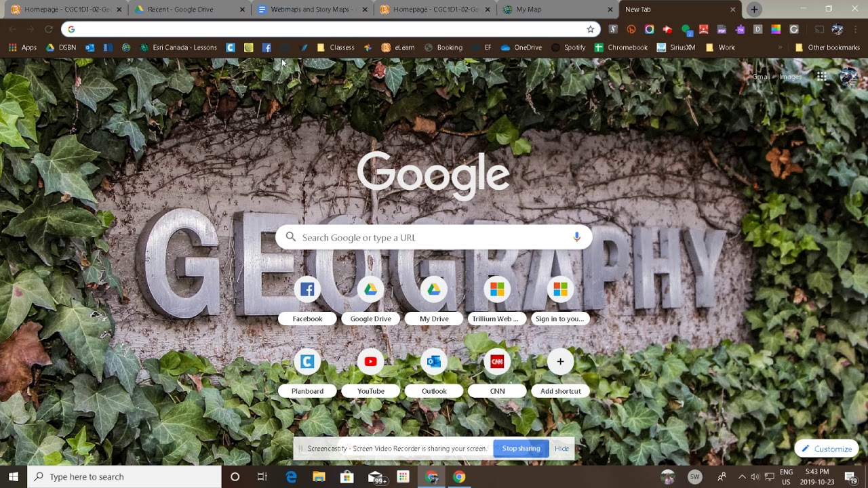Screen dimensions: 868x488
Task: Open the My Drive shortcut tile
Action: [x=434, y=300]
